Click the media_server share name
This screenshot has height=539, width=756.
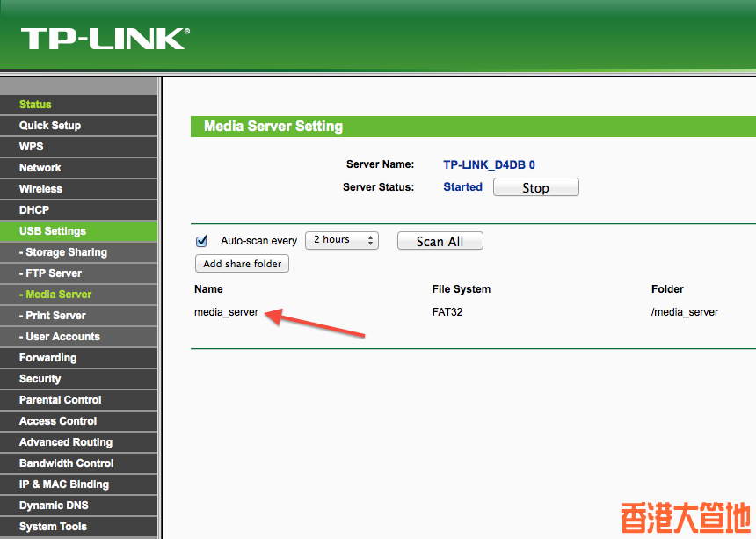click(227, 312)
